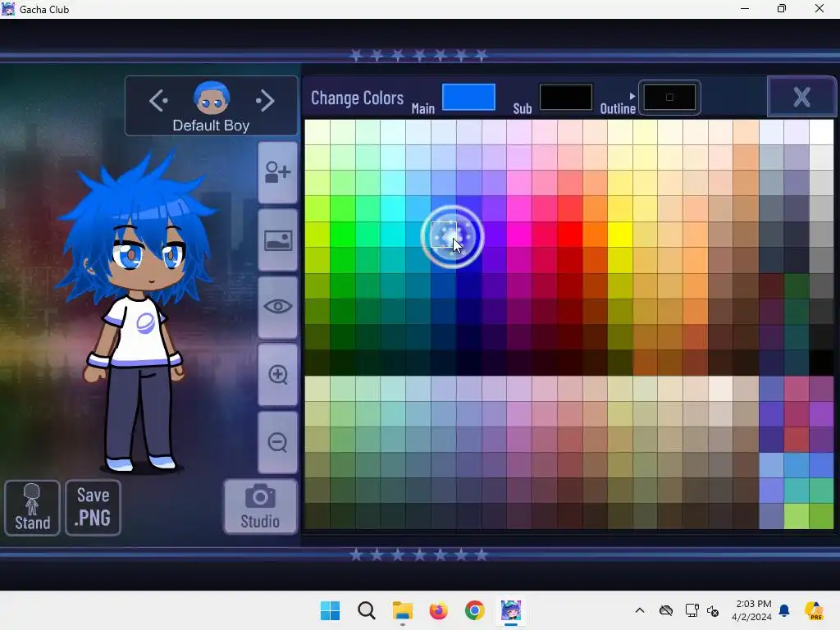Select the Sub black color swatch
Image resolution: width=840 pixels, height=630 pixels.
point(566,97)
